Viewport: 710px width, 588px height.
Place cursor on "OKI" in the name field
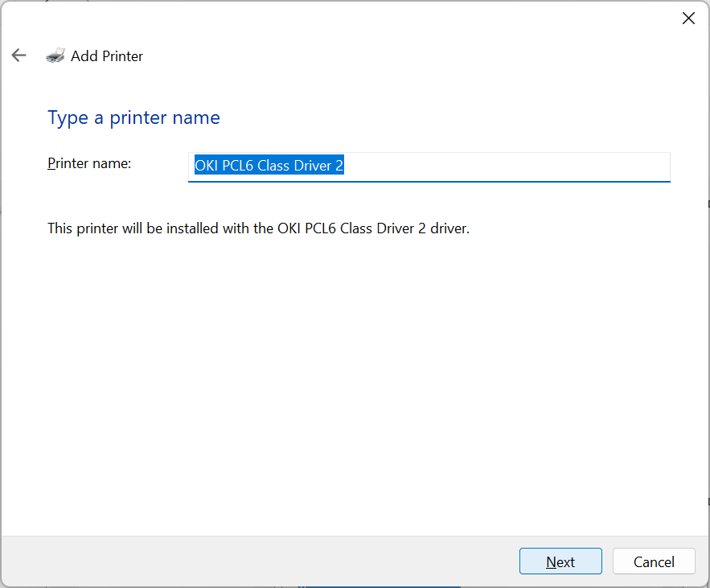point(207,166)
